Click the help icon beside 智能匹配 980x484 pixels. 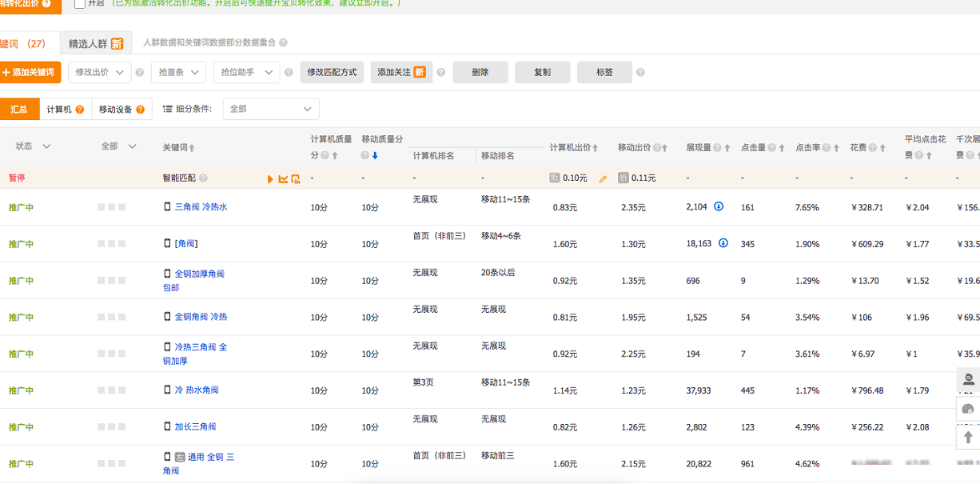tap(203, 178)
